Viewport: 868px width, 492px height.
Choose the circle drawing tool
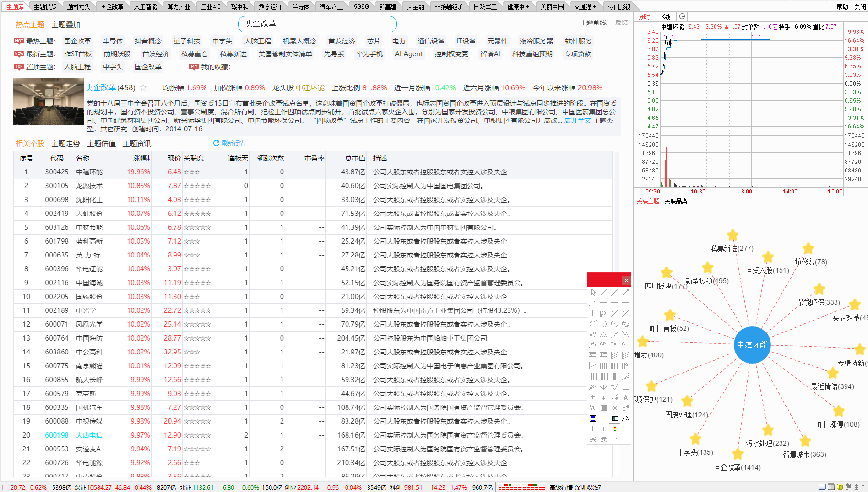coord(615,324)
